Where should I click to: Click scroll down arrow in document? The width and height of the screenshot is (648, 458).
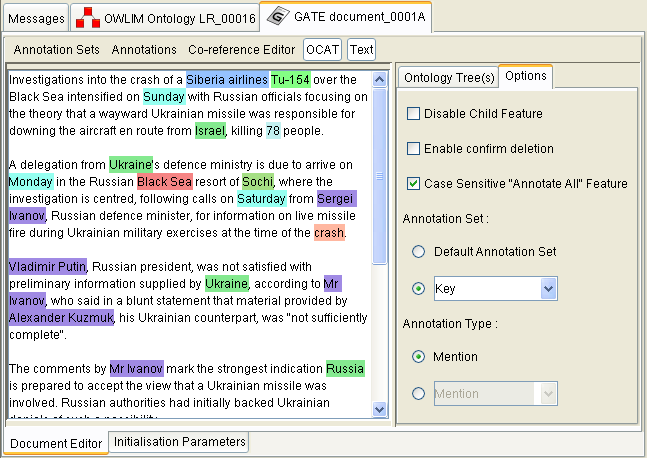pos(379,409)
